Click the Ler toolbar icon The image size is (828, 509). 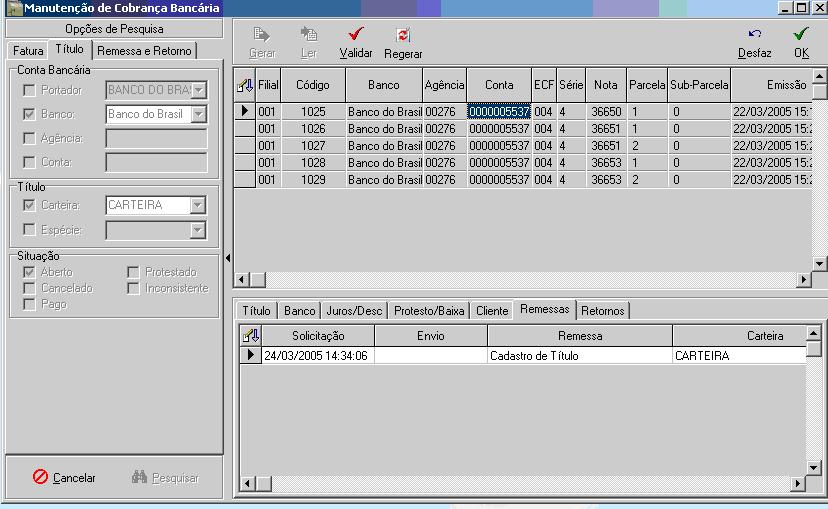309,34
